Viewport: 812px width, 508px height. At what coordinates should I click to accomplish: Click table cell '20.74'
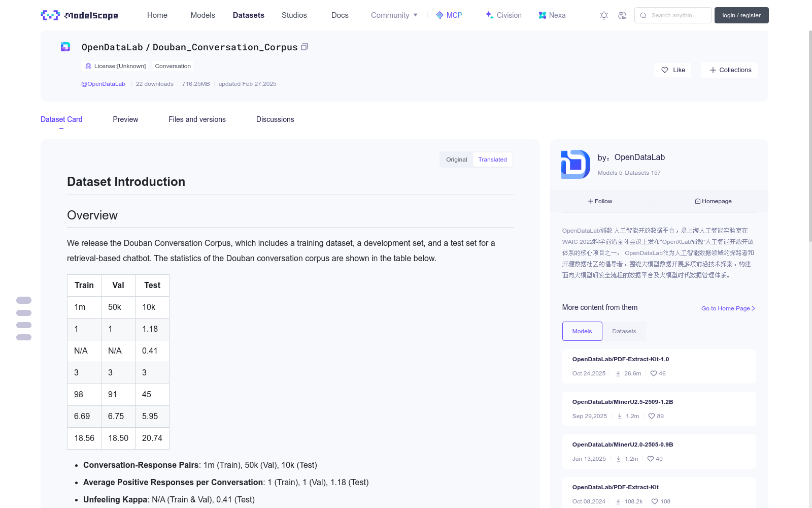tap(152, 438)
